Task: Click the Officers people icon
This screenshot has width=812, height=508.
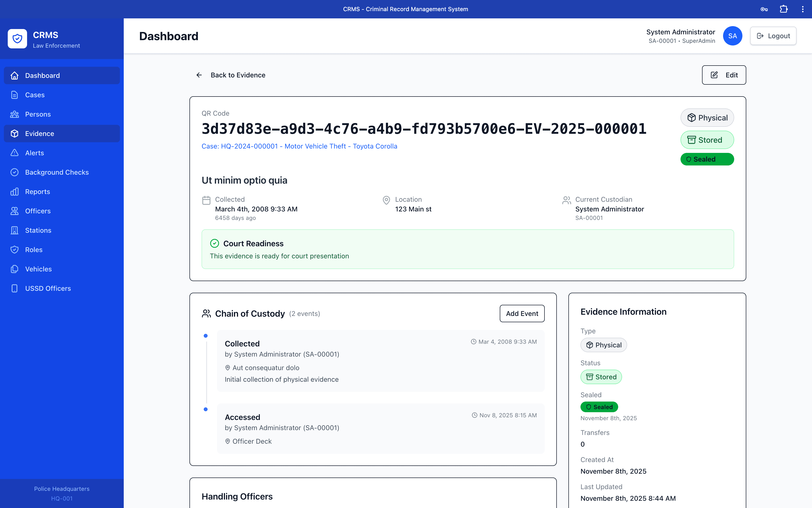Action: [14, 211]
